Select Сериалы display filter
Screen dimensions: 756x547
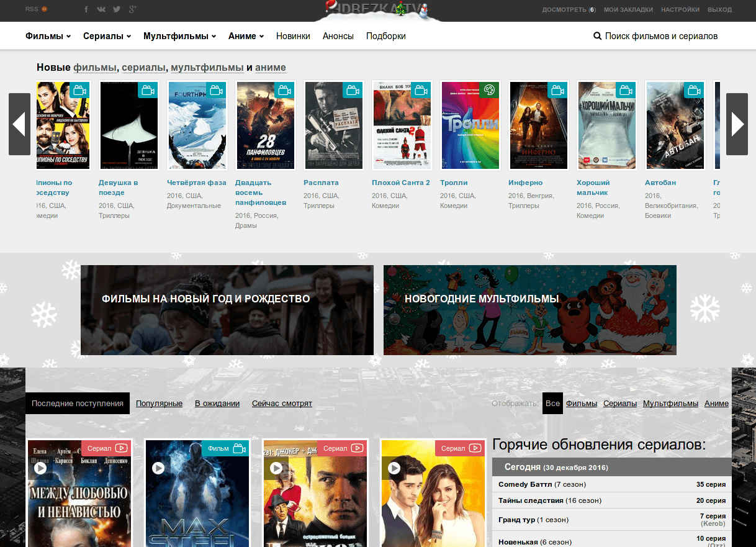click(x=620, y=404)
